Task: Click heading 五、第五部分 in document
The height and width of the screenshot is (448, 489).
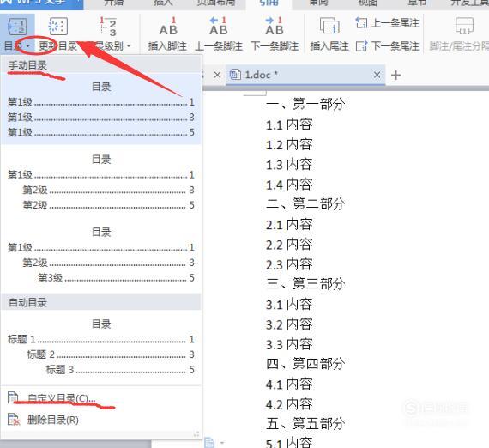Action: [305, 424]
